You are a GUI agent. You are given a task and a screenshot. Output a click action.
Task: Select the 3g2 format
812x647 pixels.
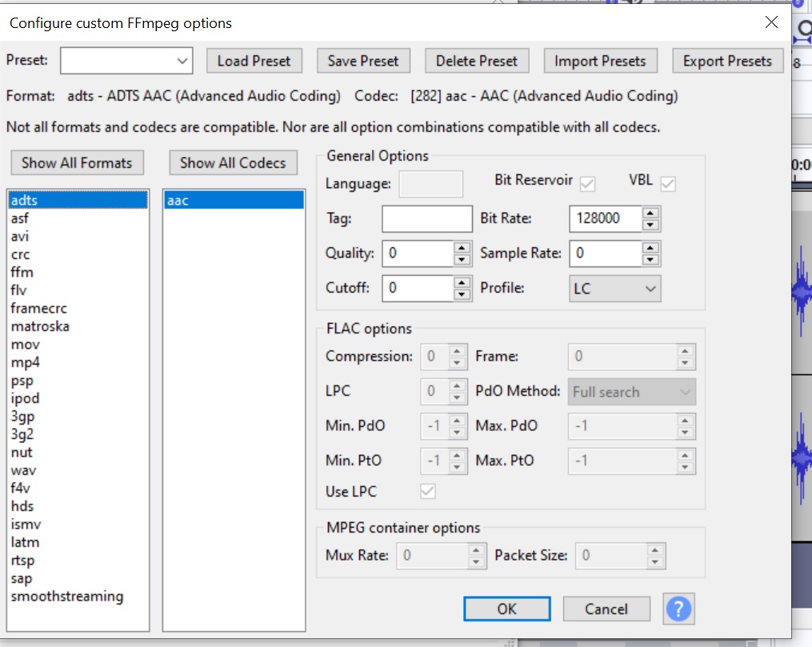78,434
